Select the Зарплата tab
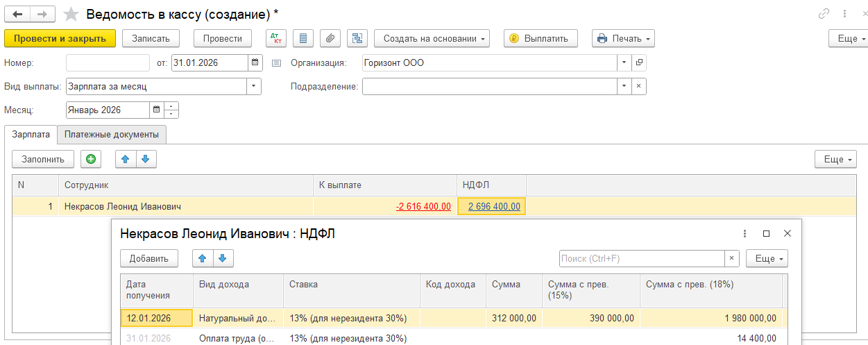868x345 pixels. 31,134
